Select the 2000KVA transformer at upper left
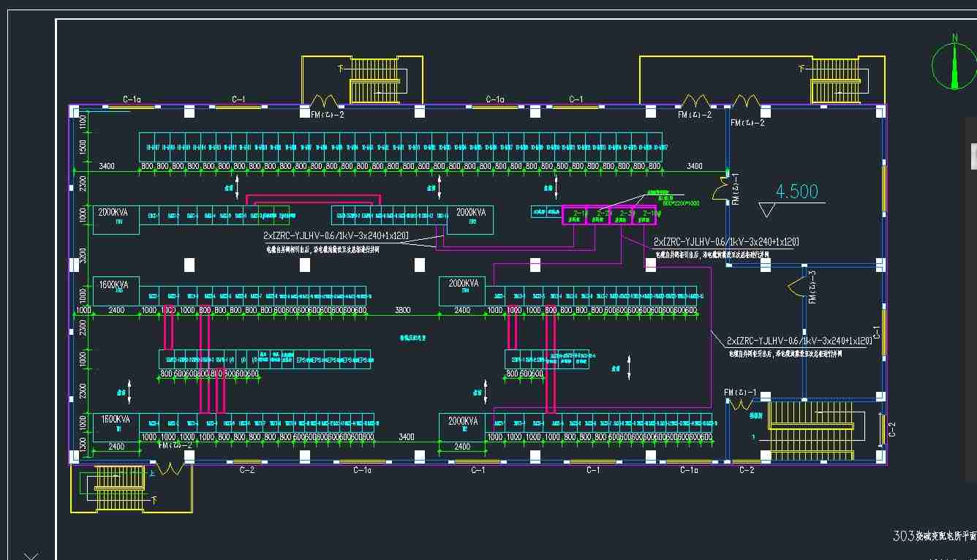This screenshot has width=977, height=560. point(116,219)
